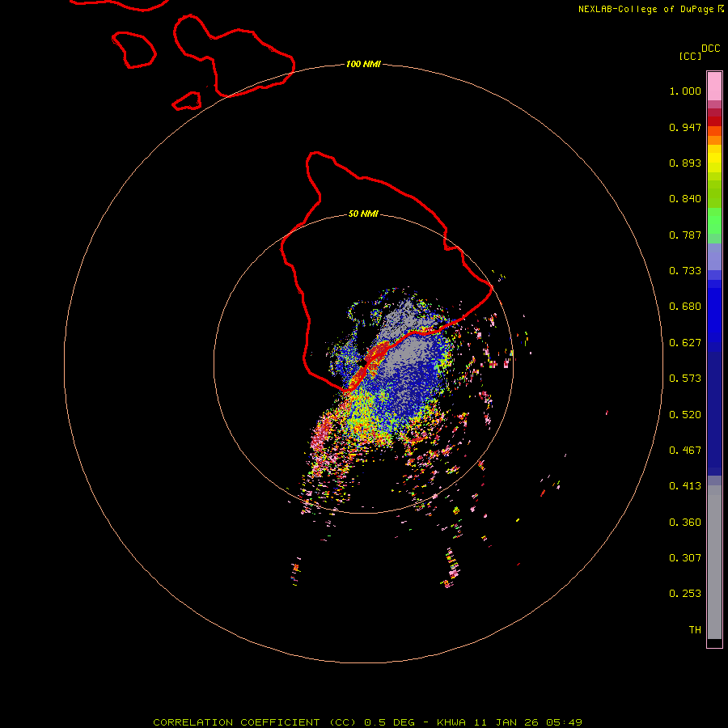Click the 0.520 scale value

pos(685,415)
